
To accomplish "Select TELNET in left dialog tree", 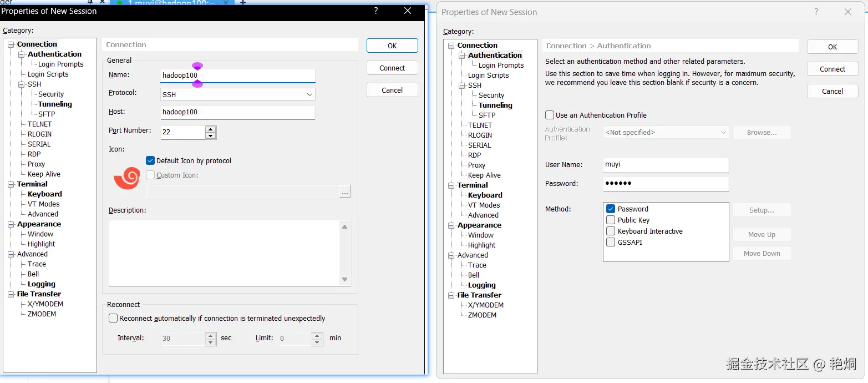I will coord(39,124).
